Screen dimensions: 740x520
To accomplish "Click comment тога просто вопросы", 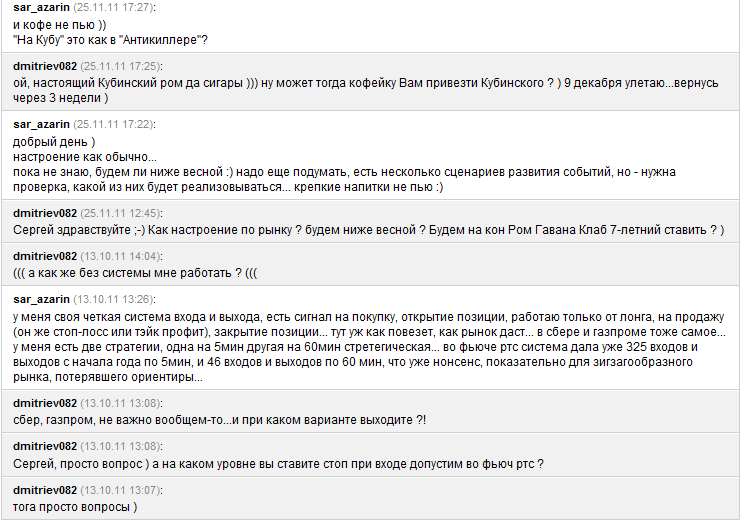I will 75,507.
